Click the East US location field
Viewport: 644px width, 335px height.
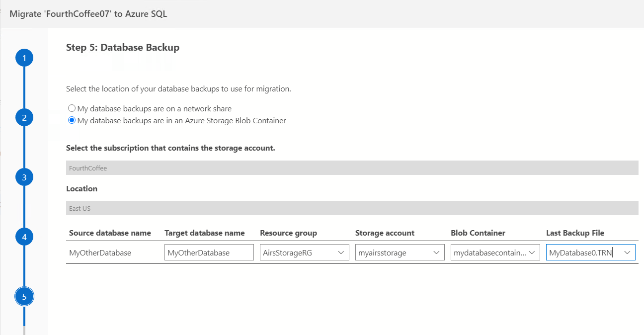pos(352,208)
